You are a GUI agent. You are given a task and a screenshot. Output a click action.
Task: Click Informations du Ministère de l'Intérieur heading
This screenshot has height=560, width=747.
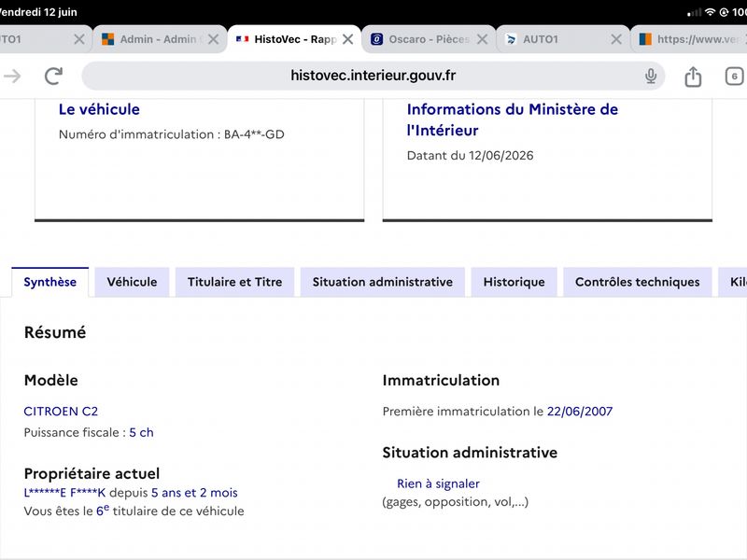click(512, 120)
